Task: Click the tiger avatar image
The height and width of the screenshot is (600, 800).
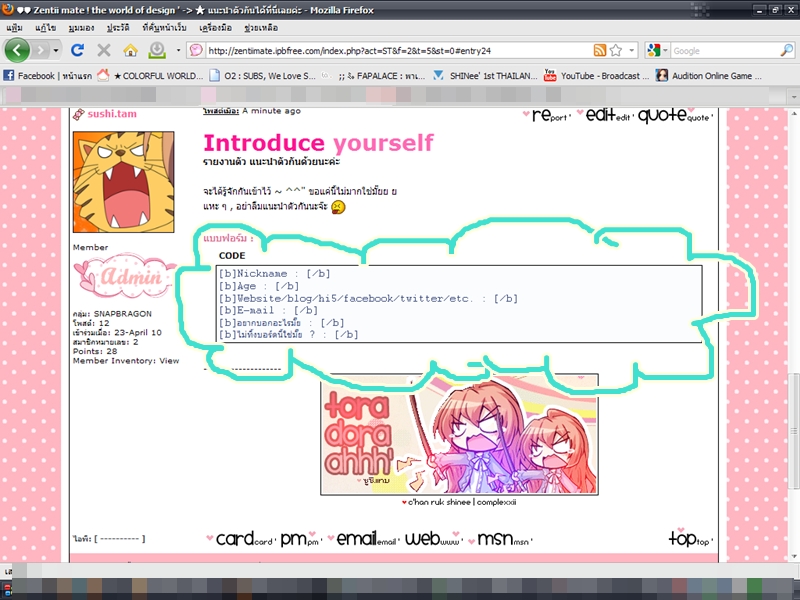Action: tap(123, 182)
